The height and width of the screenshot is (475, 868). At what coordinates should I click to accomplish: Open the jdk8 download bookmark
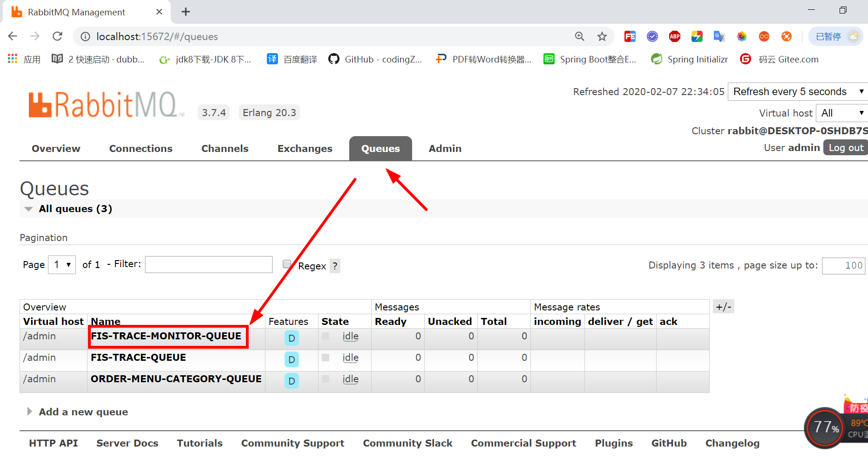tap(205, 59)
